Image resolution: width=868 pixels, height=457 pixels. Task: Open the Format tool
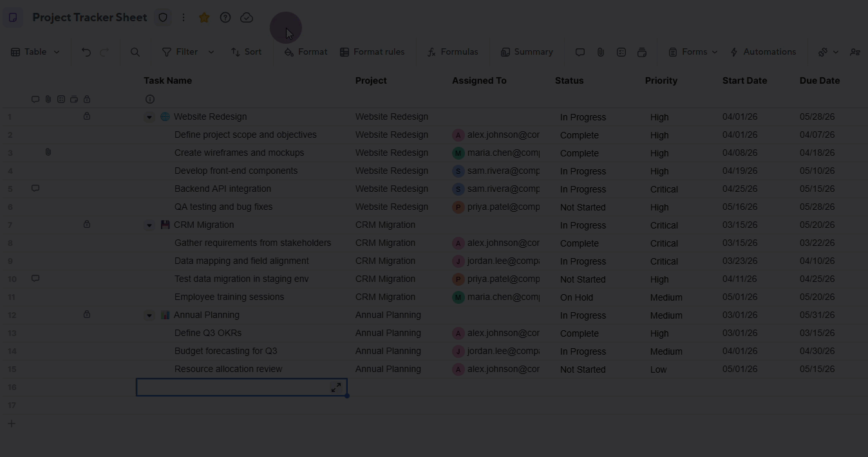[306, 52]
